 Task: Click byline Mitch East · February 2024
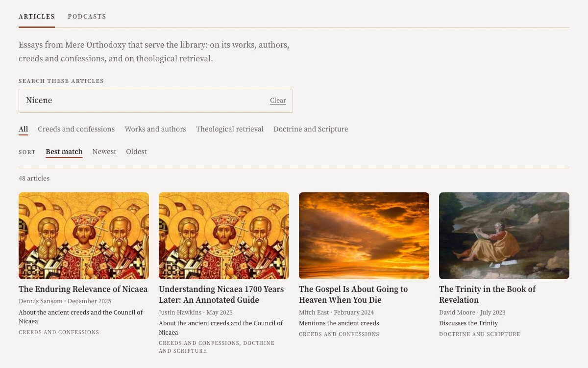336,312
